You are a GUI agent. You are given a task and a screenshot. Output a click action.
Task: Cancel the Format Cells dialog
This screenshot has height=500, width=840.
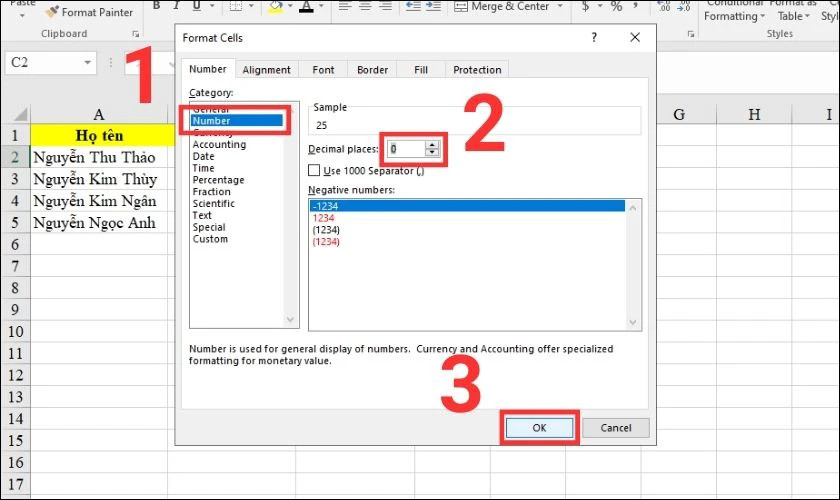tap(616, 428)
